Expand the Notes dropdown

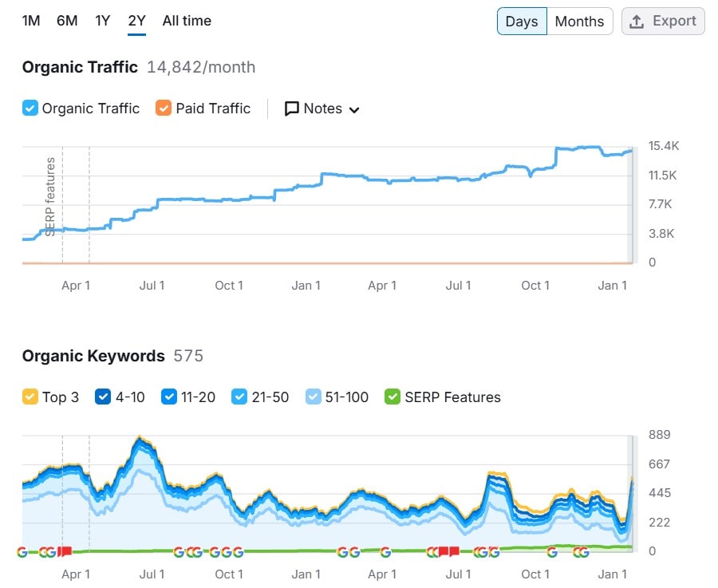click(354, 109)
